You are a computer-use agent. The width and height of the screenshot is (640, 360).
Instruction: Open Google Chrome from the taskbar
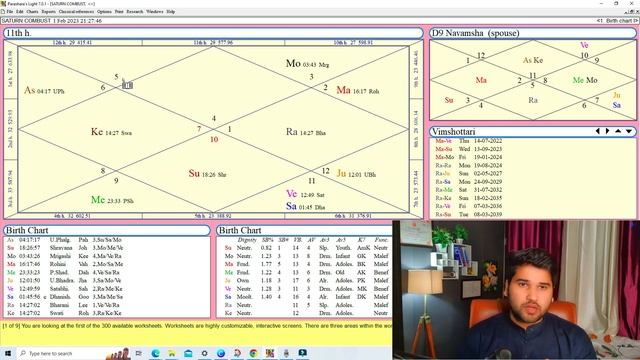[253, 353]
